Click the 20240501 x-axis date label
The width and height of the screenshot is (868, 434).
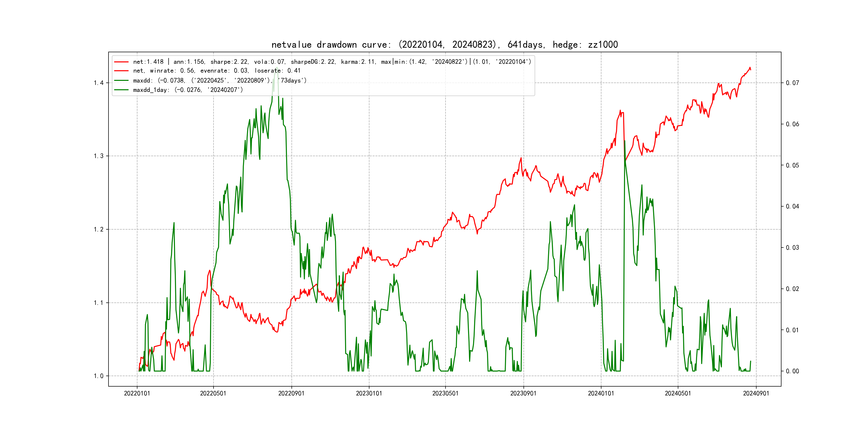coord(678,394)
